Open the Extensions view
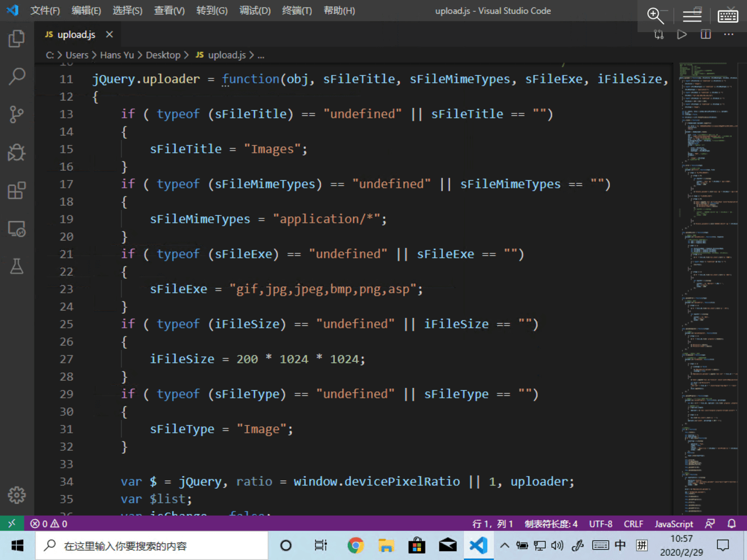747x560 pixels. (16, 190)
